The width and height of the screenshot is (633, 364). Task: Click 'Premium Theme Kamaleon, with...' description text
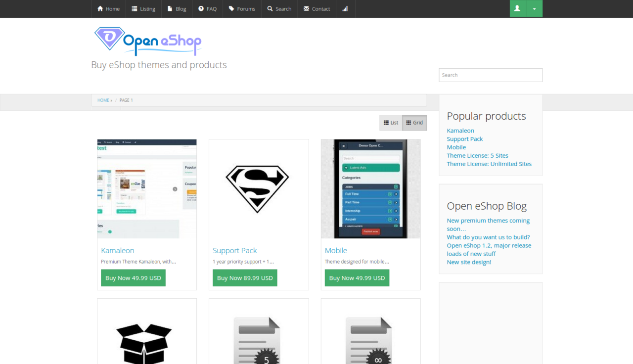138,262
